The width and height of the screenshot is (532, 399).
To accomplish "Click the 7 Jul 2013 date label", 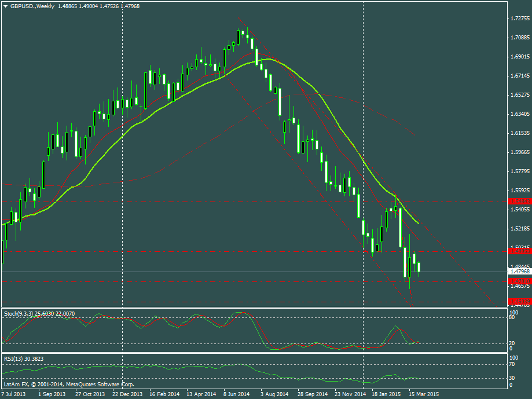I will pos(14,394).
